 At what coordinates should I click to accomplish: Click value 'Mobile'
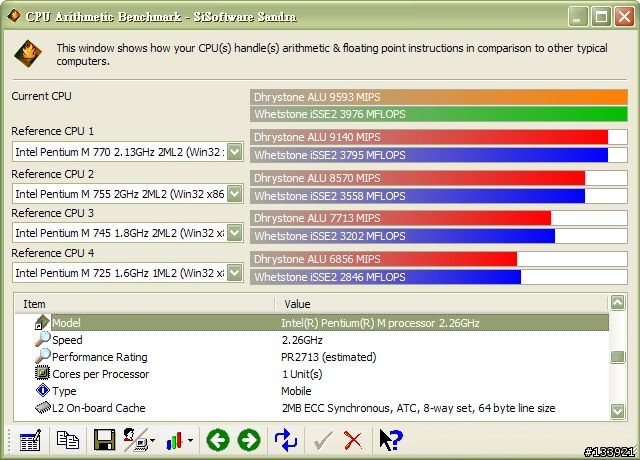296,391
